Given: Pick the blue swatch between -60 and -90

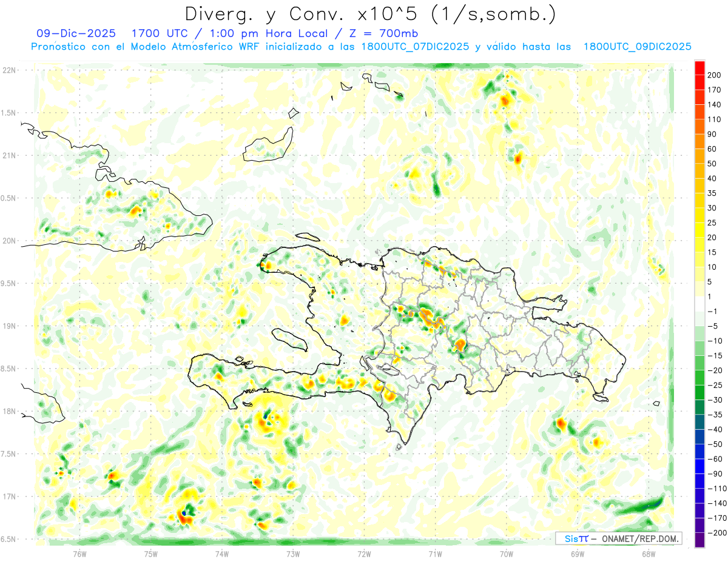Looking at the screenshot, I should pyautogui.click(x=699, y=466).
